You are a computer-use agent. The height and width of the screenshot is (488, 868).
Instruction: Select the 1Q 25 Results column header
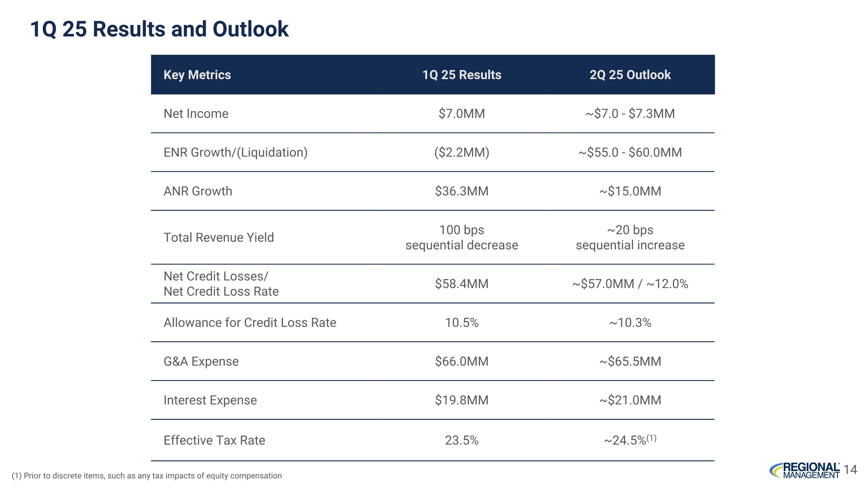(x=461, y=75)
